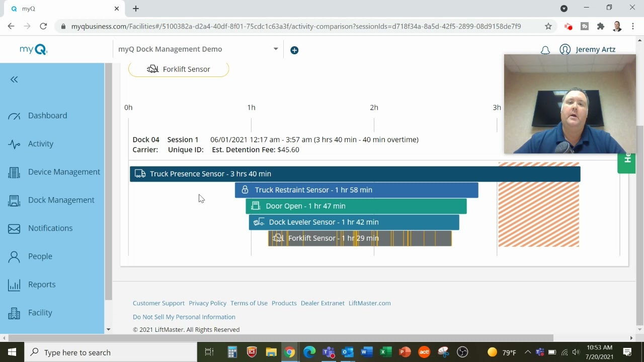Open the Products footer link
Image resolution: width=644 pixels, height=362 pixels.
coord(284,303)
